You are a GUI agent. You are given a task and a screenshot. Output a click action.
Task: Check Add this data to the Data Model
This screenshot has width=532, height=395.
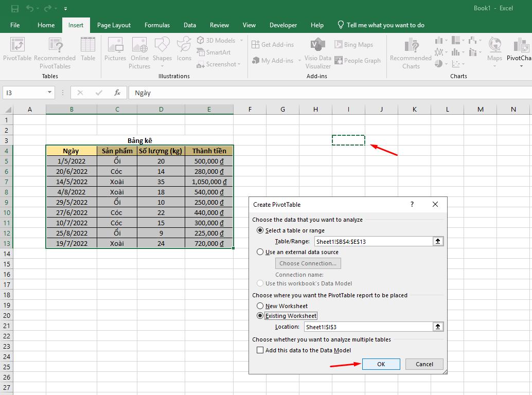[260, 349]
